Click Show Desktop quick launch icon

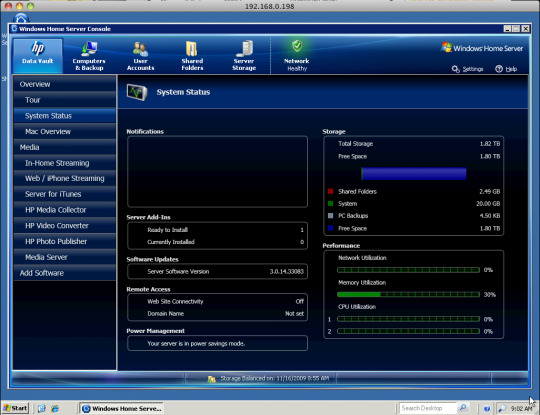[x=42, y=408]
